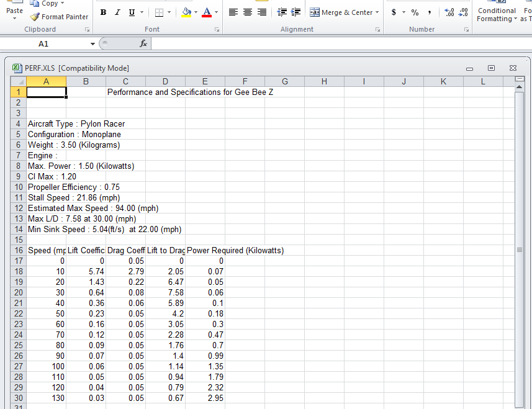Increase decimal places
The width and height of the screenshot is (532, 409).
(449, 12)
